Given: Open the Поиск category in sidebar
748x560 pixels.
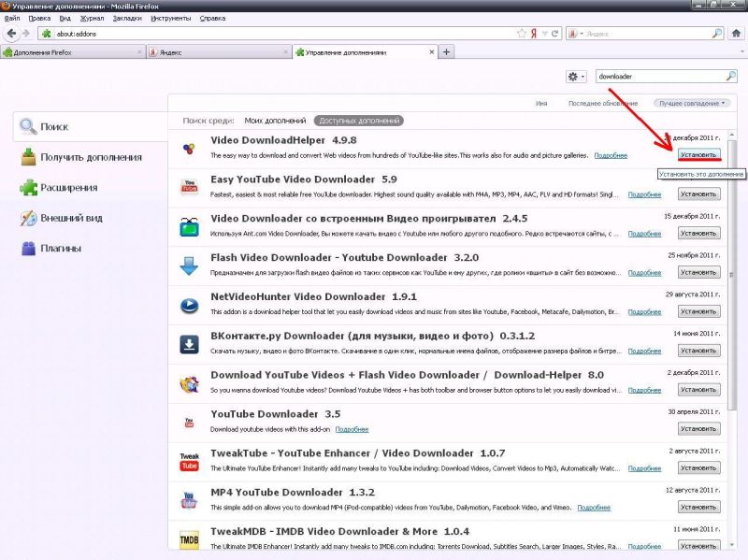Looking at the screenshot, I should [91, 126].
